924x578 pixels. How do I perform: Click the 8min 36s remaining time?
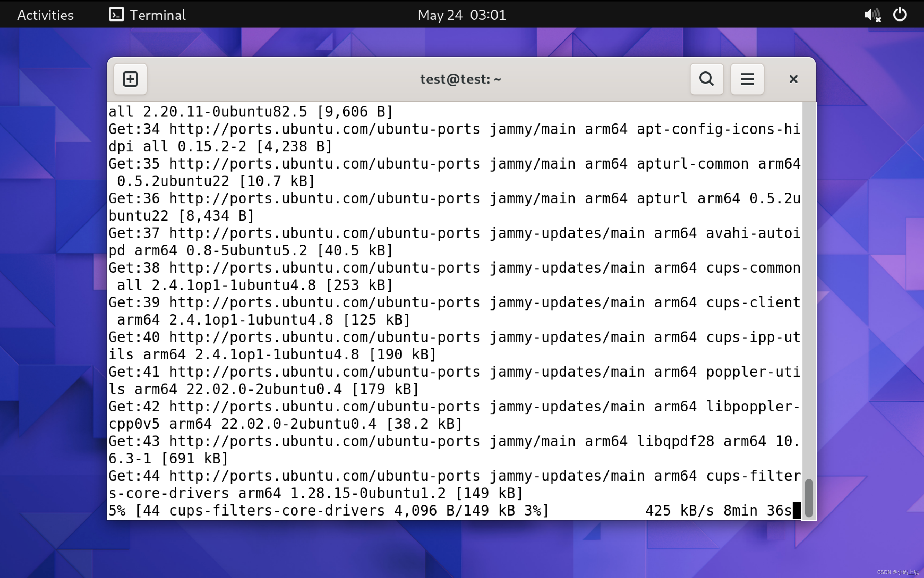[757, 511]
